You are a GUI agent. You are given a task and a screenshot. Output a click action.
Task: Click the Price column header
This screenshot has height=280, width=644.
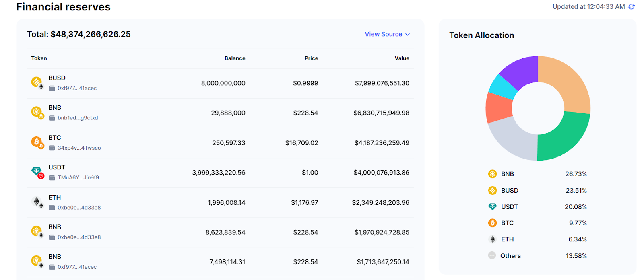311,58
